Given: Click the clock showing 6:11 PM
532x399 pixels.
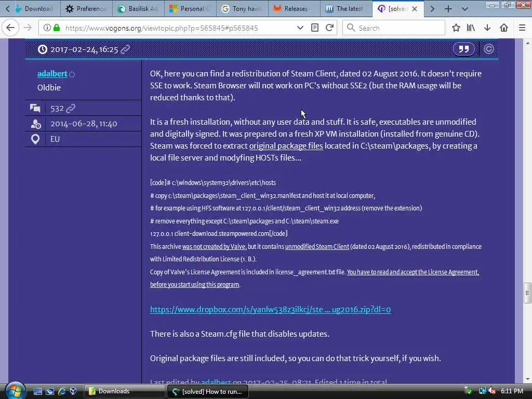Looking at the screenshot, I should [512, 391].
